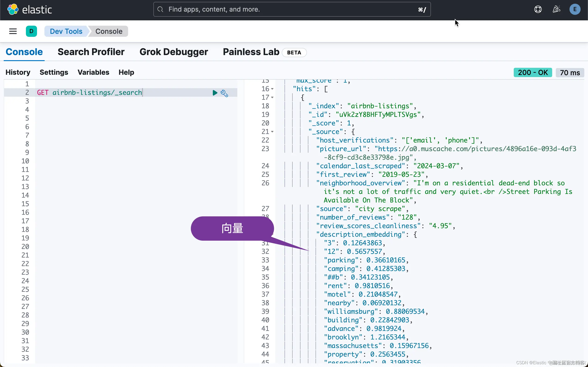
Task: Open the console History
Action: tap(18, 72)
